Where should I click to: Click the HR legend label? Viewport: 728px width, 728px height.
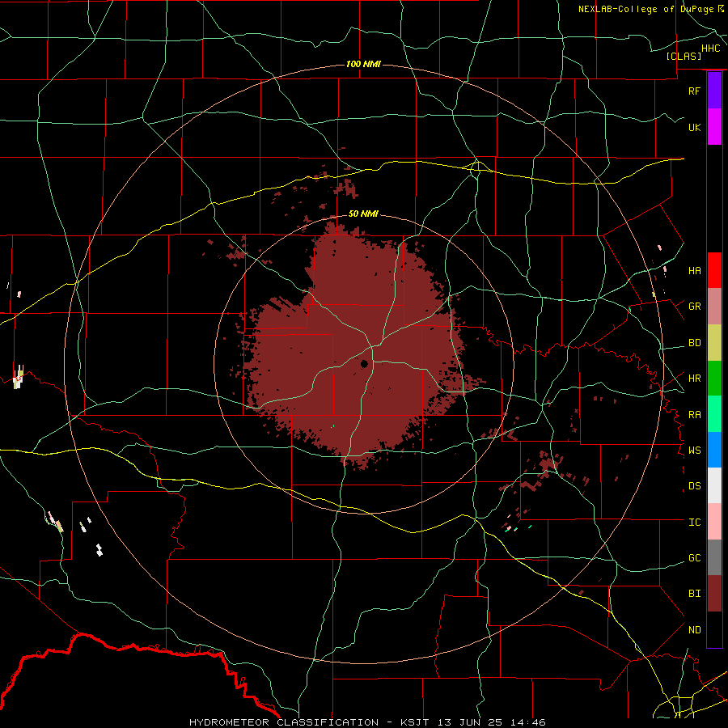694,379
